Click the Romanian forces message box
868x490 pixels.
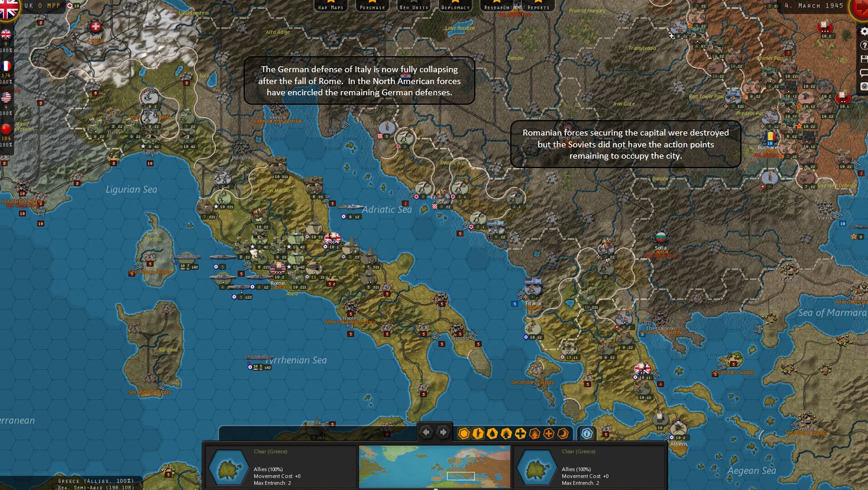[626, 144]
